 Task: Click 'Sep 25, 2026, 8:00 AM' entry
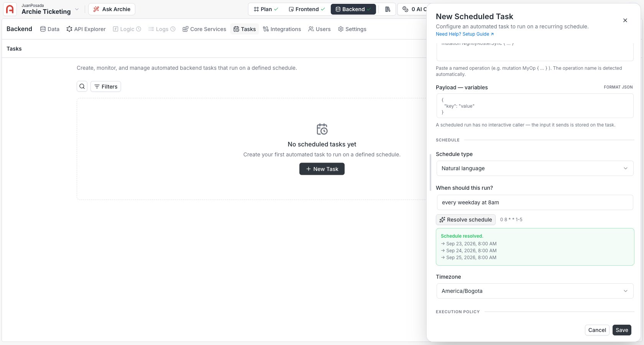click(x=471, y=258)
